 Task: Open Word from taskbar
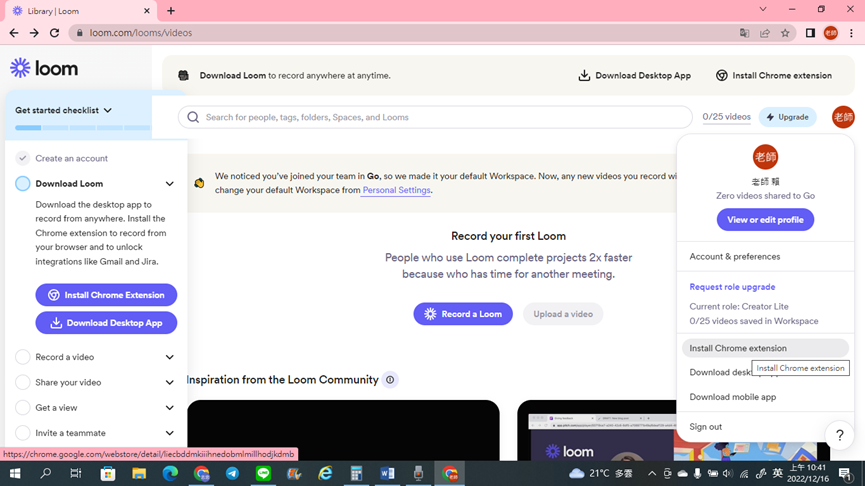(387, 473)
